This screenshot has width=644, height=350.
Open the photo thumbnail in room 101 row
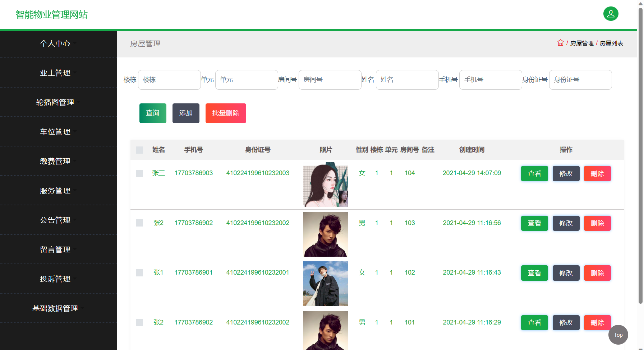click(326, 331)
